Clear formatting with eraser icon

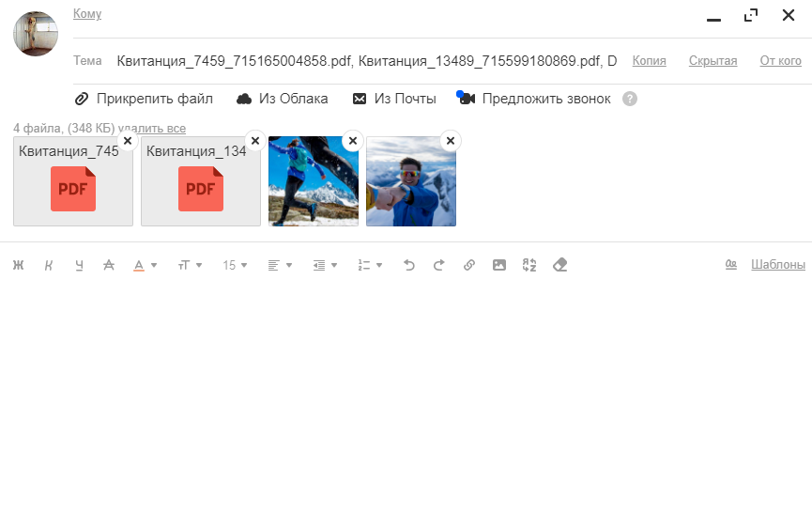click(x=559, y=265)
